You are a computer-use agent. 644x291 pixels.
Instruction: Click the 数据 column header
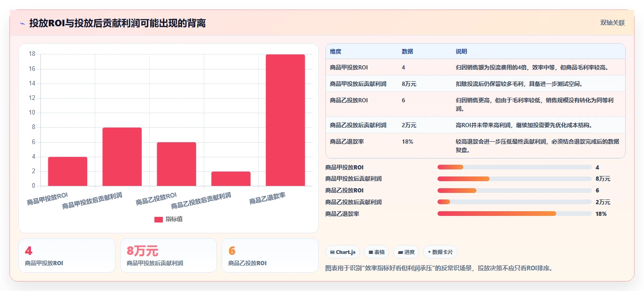[407, 52]
